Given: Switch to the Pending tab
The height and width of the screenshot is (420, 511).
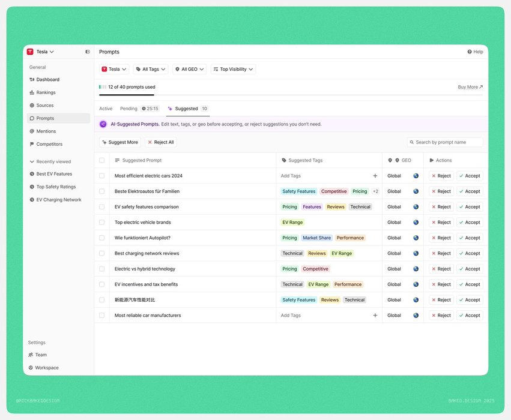Looking at the screenshot, I should [x=139, y=109].
